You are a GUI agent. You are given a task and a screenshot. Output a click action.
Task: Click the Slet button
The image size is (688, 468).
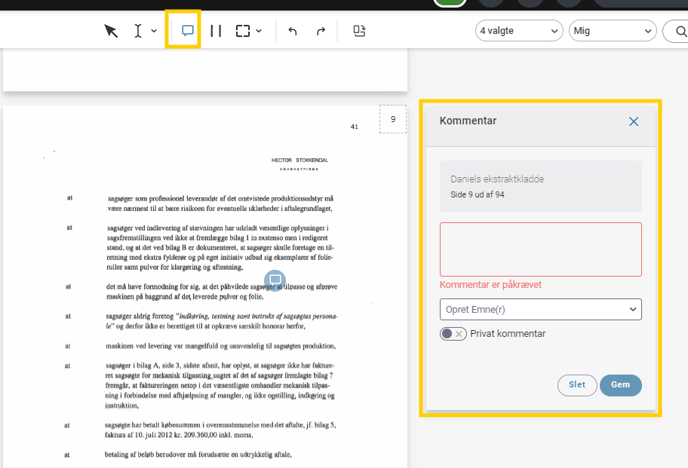point(577,385)
